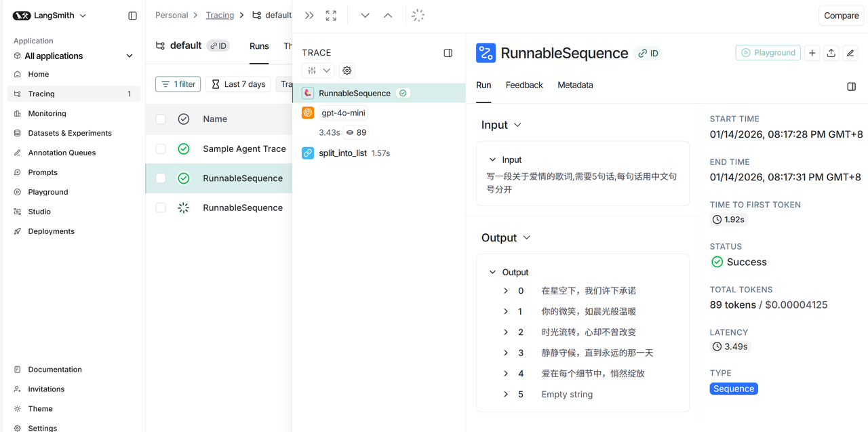The height and width of the screenshot is (432, 868).
Task: Switch to the Feedback tab
Action: [524, 85]
